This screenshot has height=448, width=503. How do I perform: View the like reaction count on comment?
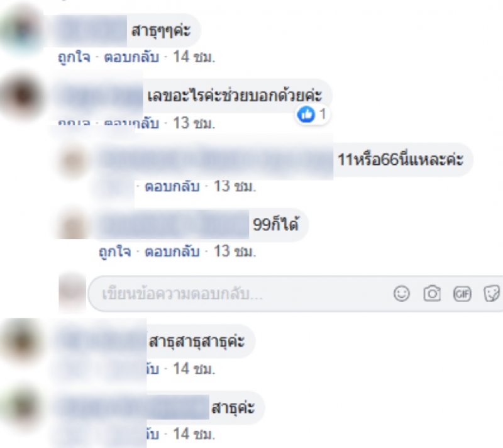[312, 115]
